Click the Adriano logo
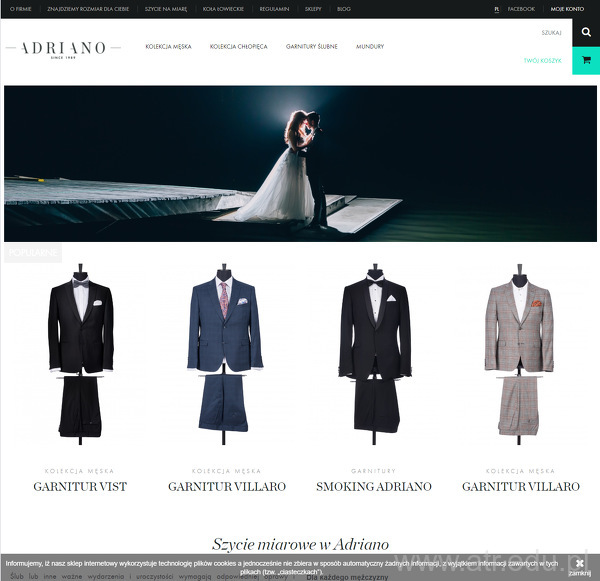The image size is (600, 581). click(x=63, y=49)
